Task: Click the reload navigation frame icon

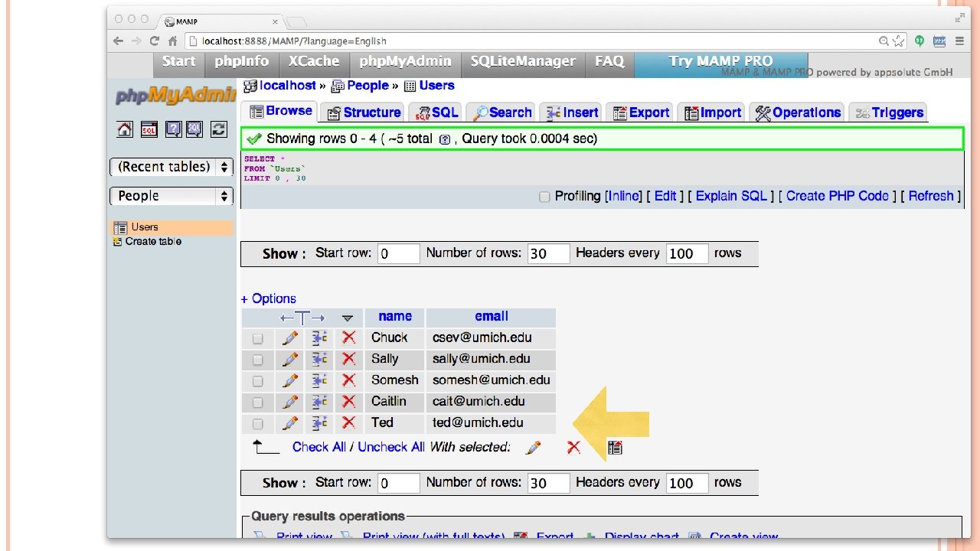Action: (x=219, y=129)
